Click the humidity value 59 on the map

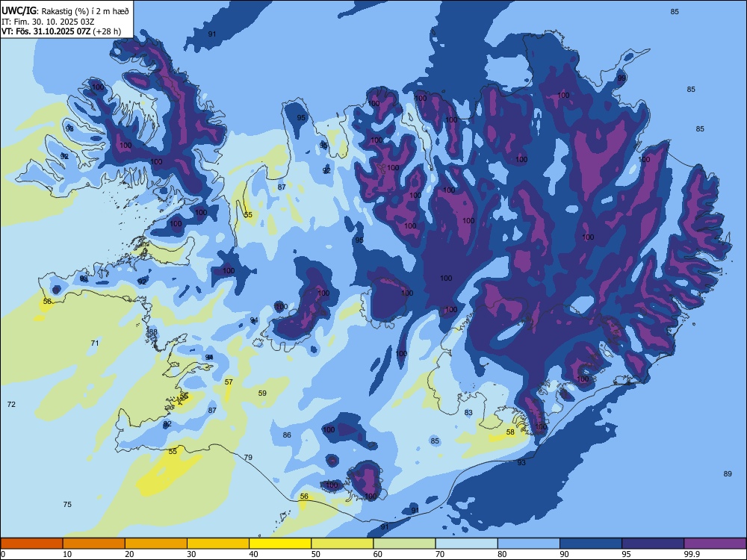coord(262,393)
